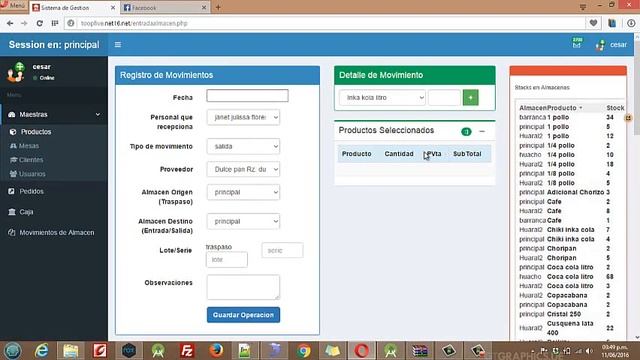Click the speaker volume tray icon

589,351
